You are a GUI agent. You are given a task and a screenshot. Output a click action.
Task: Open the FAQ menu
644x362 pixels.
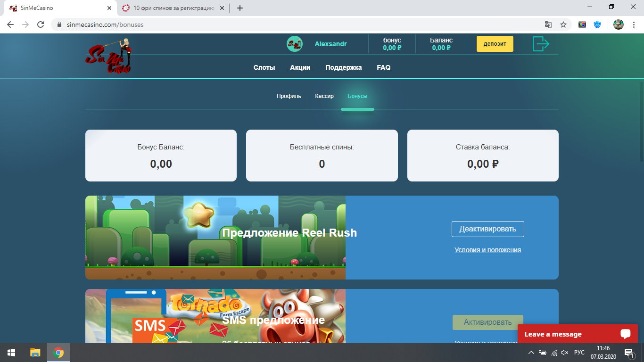384,67
